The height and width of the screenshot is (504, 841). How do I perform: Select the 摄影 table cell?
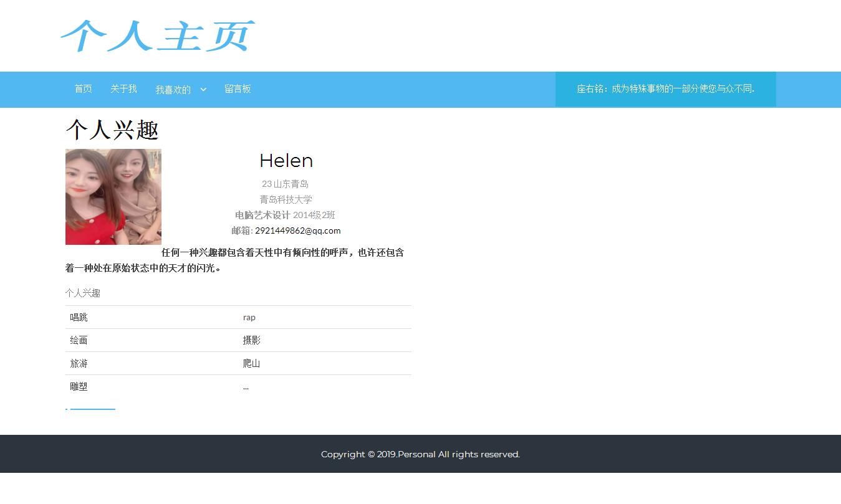(325, 340)
